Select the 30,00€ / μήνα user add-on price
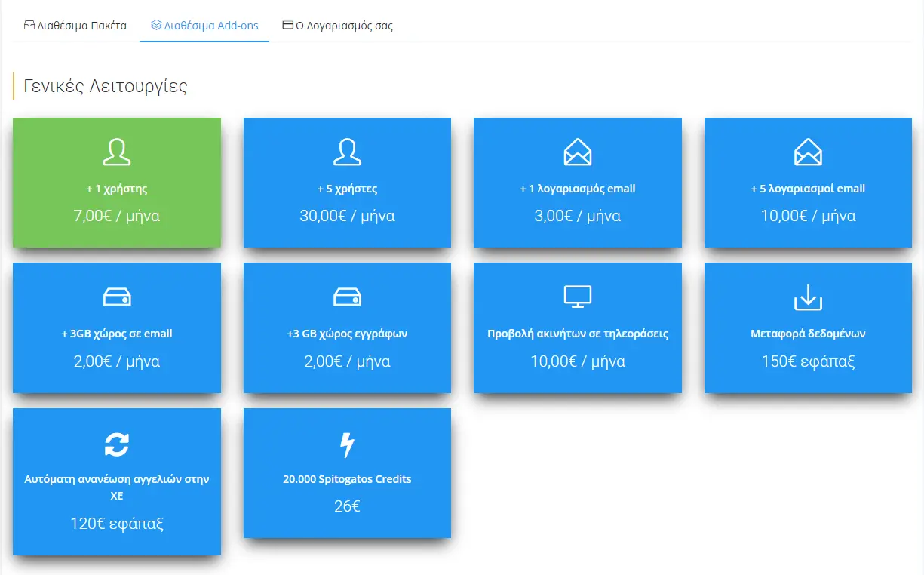The image size is (924, 575). [347, 216]
